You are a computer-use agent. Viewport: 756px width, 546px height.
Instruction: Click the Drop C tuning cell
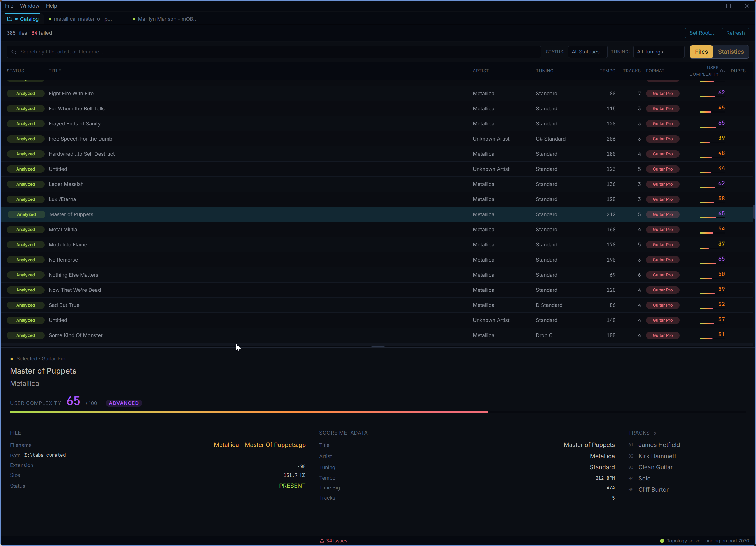544,335
